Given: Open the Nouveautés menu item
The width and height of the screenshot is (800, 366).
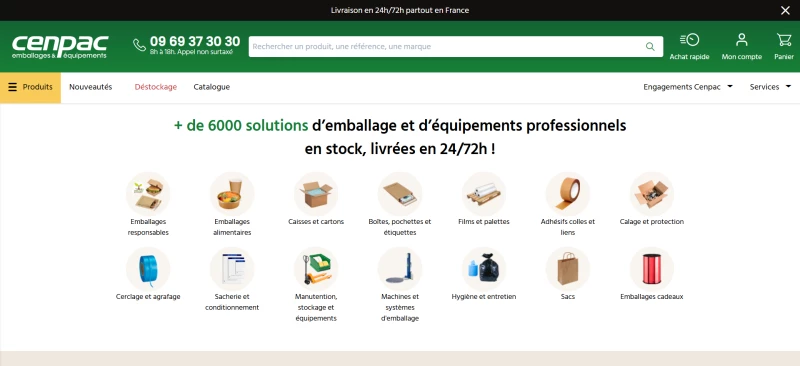Looking at the screenshot, I should coord(91,87).
